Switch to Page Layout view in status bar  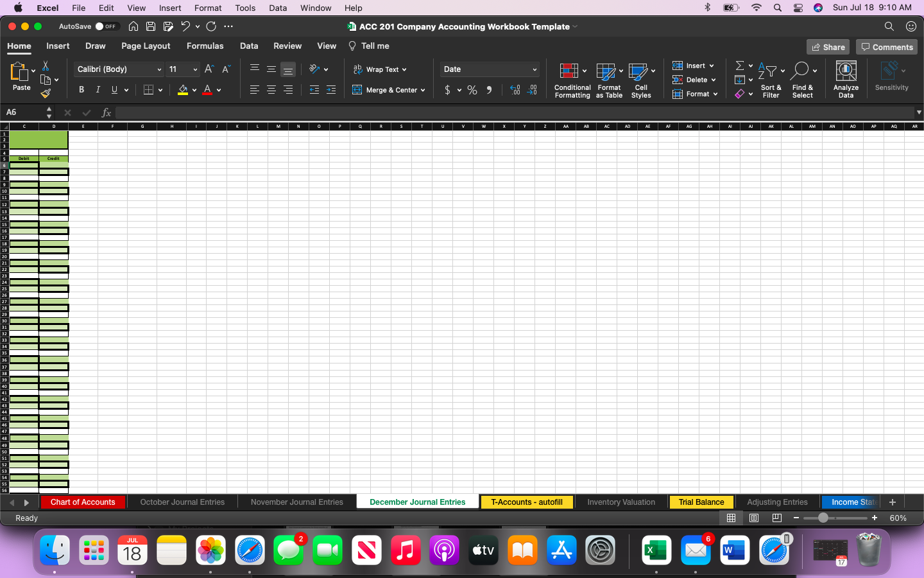[754, 518]
